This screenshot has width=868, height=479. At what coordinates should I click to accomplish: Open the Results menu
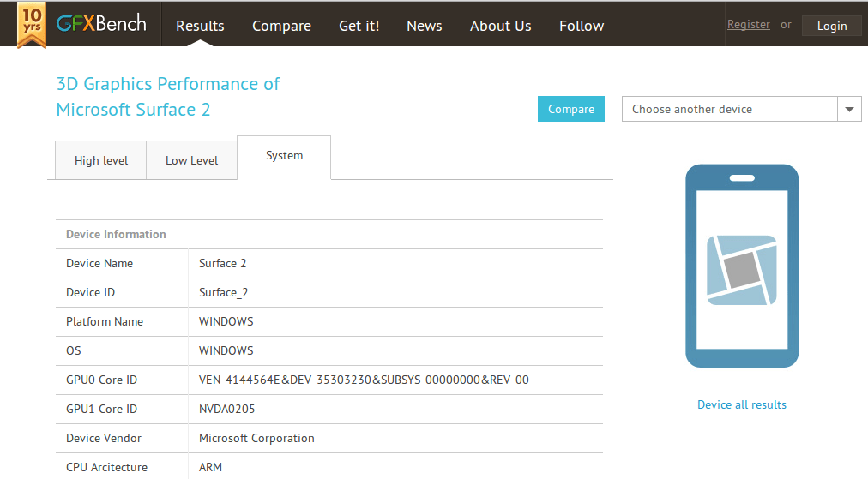[x=200, y=26]
